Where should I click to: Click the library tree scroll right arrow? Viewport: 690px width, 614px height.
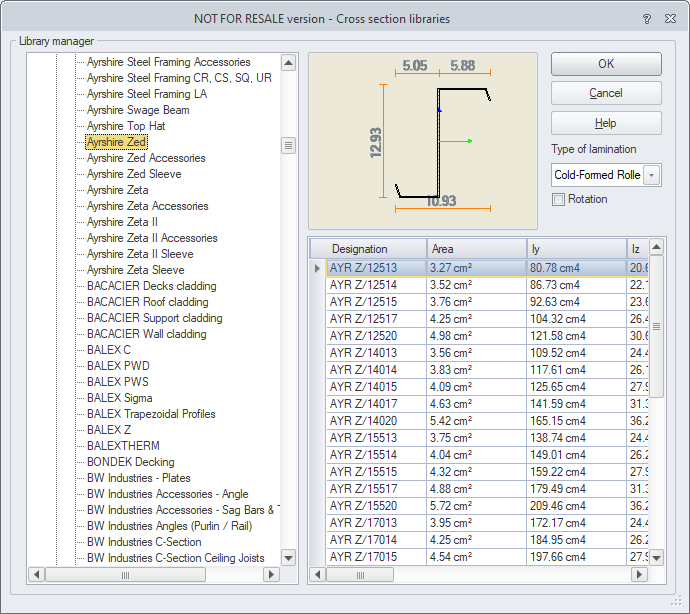[272, 574]
